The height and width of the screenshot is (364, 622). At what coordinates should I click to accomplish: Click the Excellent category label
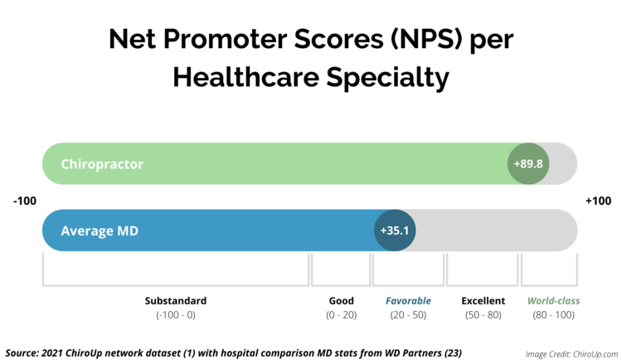[x=484, y=301]
